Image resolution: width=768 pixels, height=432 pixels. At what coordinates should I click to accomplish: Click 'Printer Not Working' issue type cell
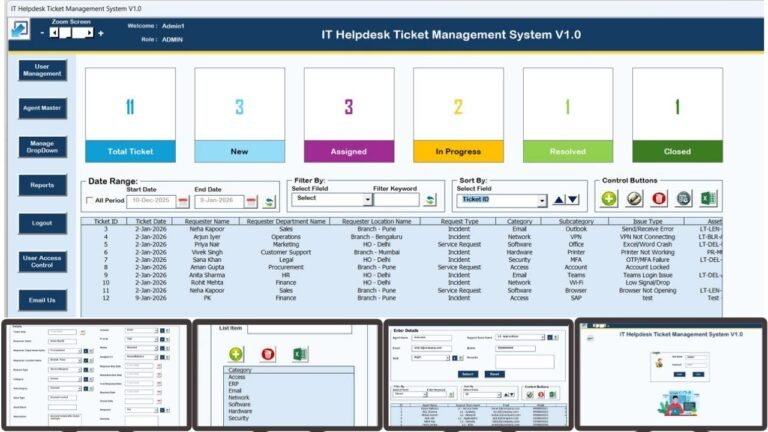point(647,252)
